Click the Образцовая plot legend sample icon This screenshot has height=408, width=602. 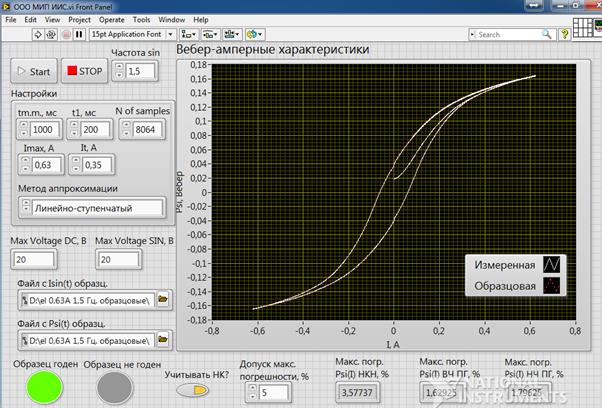pyautogui.click(x=551, y=286)
